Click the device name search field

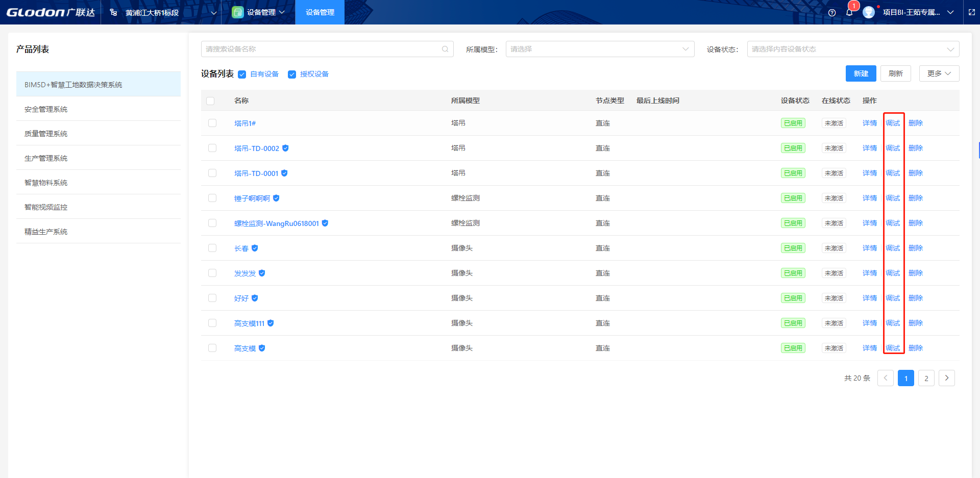pyautogui.click(x=322, y=49)
